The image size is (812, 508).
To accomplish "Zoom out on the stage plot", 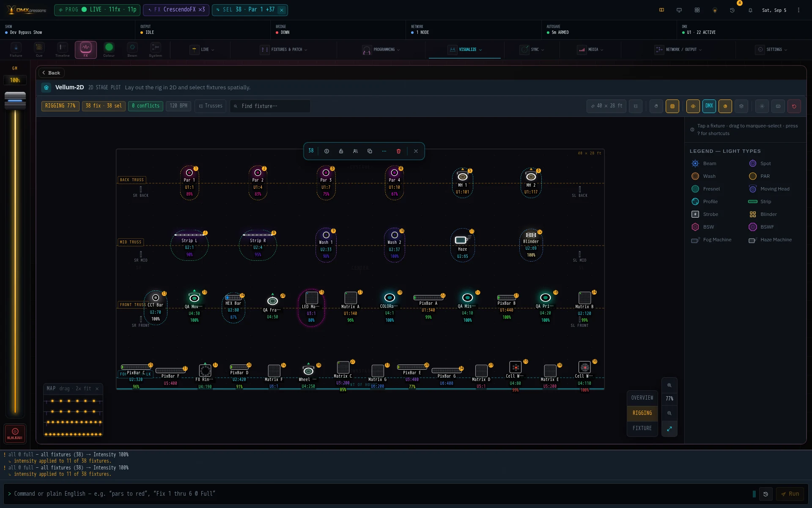I will point(669,413).
